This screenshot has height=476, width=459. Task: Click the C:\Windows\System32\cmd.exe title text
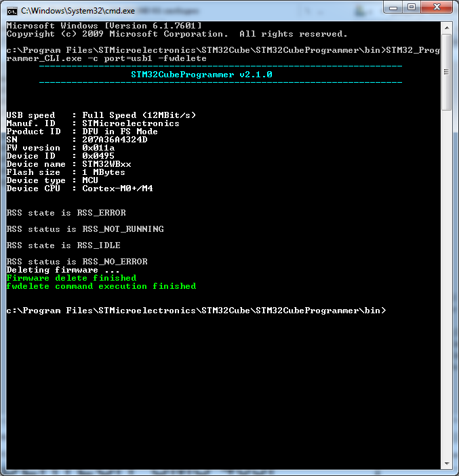[78, 11]
